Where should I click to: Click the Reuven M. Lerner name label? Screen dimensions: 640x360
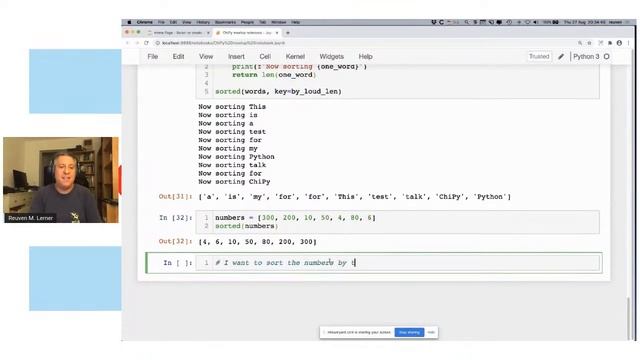click(31, 218)
